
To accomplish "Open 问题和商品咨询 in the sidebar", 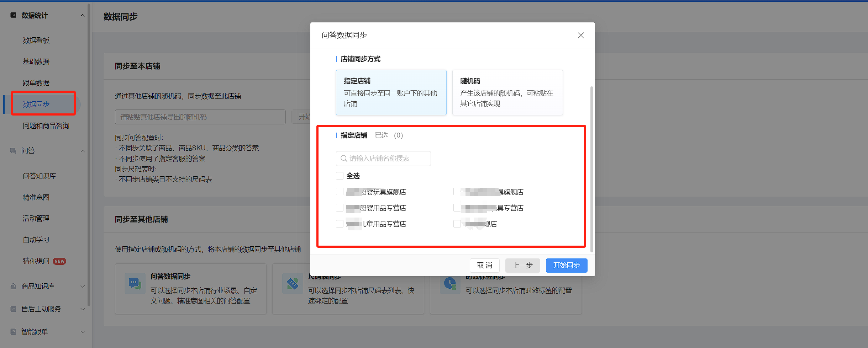I will [x=46, y=125].
